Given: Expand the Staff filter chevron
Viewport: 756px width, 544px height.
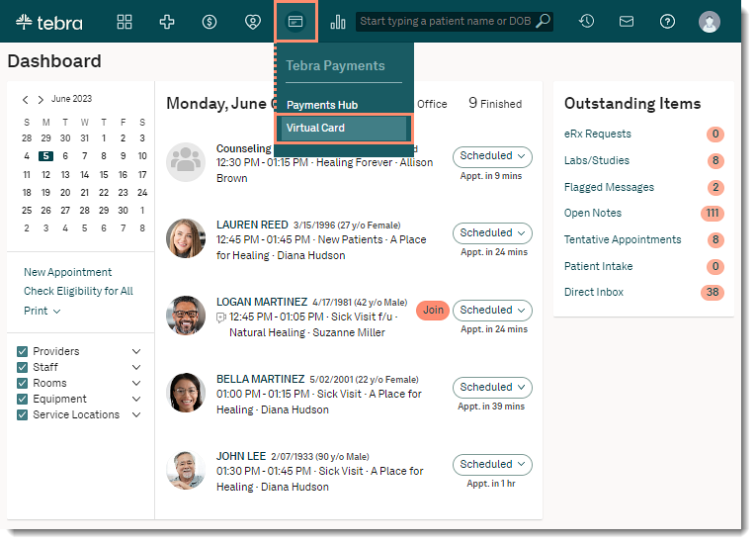Looking at the screenshot, I should (136, 367).
